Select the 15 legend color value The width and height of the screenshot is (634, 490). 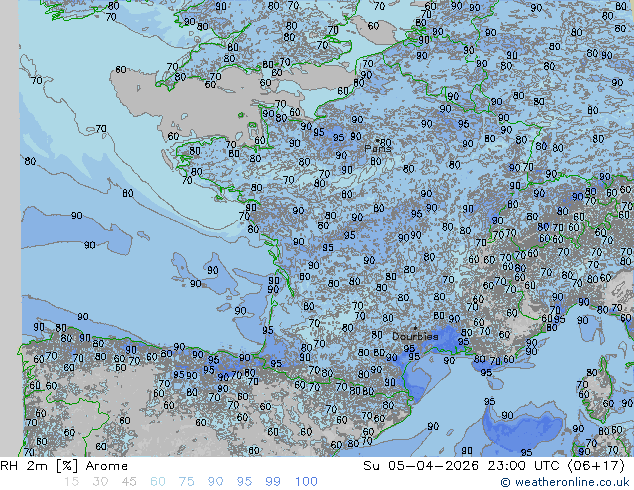click(71, 481)
